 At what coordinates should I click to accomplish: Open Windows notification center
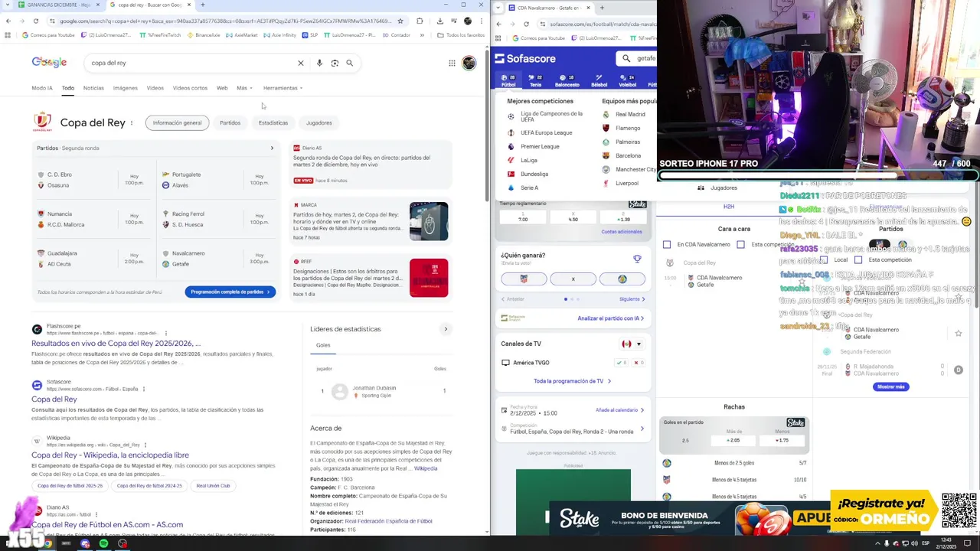(x=969, y=543)
